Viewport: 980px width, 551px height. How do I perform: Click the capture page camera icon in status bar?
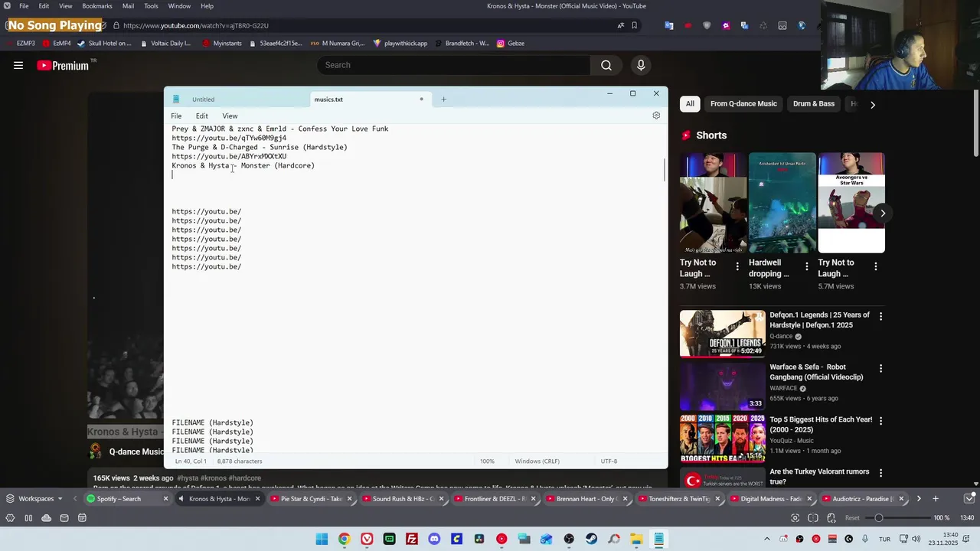pyautogui.click(x=795, y=518)
